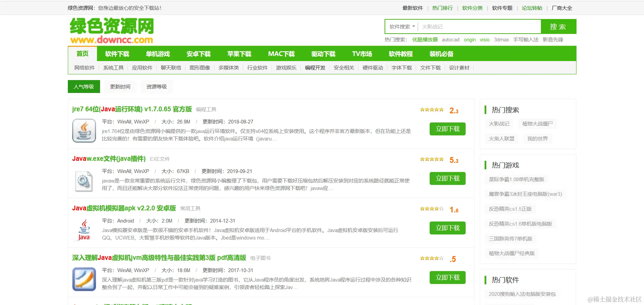This screenshot has height=305, width=644.
Task: Open the 安卓下载 navigation tab
Action: coord(198,54)
